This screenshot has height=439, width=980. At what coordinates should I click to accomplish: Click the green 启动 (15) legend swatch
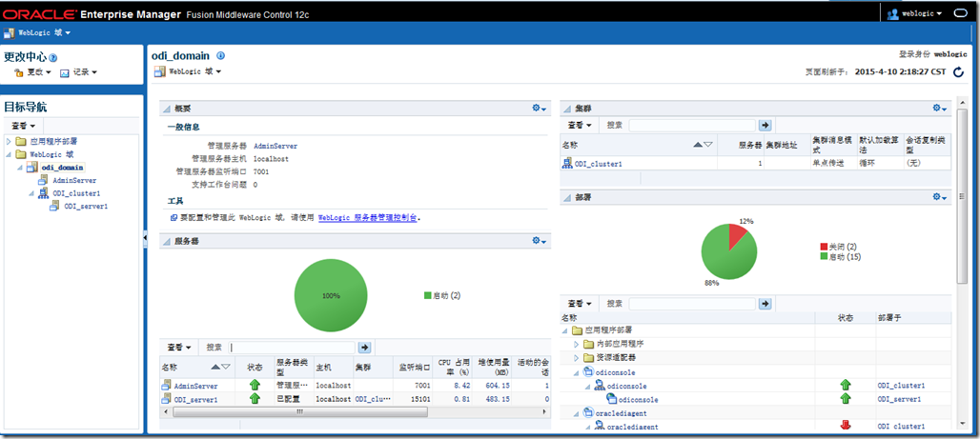pos(823,257)
